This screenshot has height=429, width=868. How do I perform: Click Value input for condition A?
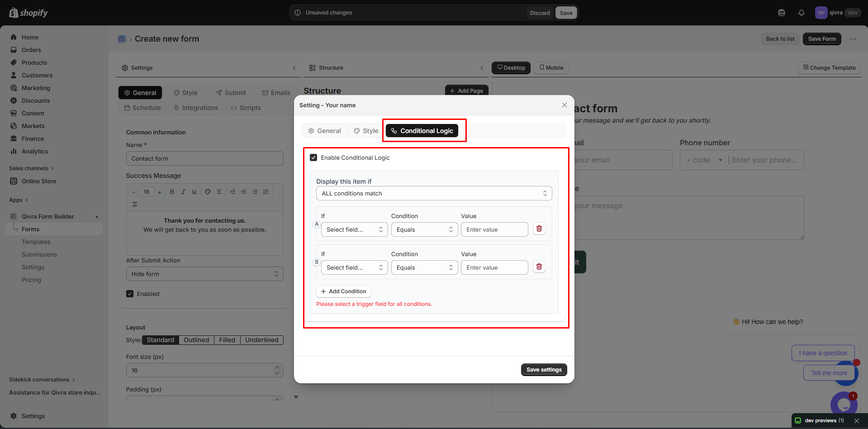tap(494, 229)
